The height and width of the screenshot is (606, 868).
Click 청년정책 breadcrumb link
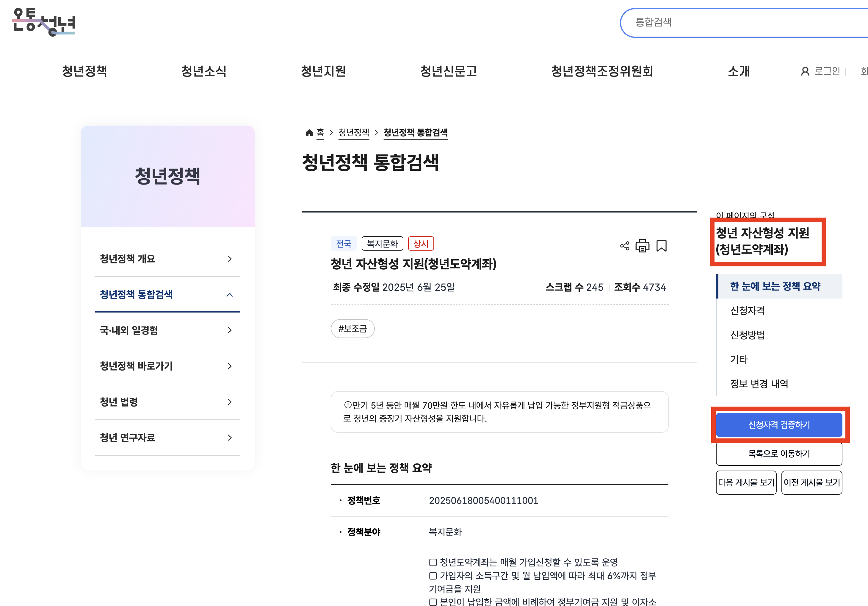[x=353, y=132]
